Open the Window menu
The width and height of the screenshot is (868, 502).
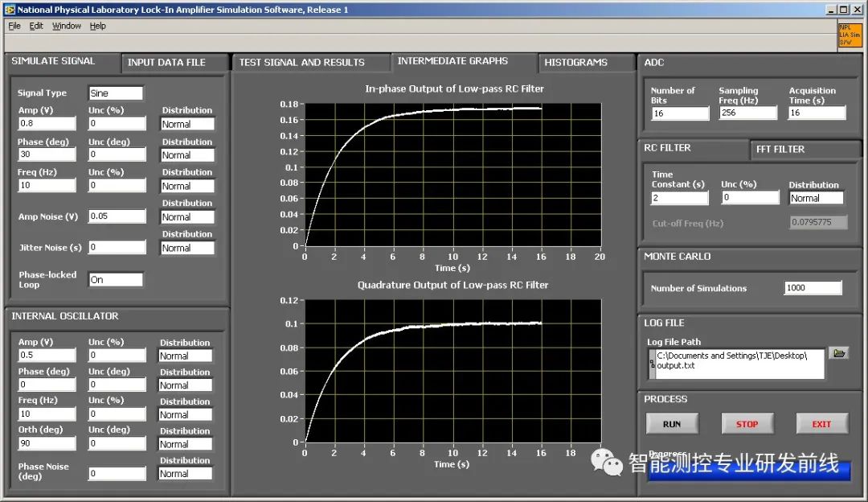pos(67,26)
